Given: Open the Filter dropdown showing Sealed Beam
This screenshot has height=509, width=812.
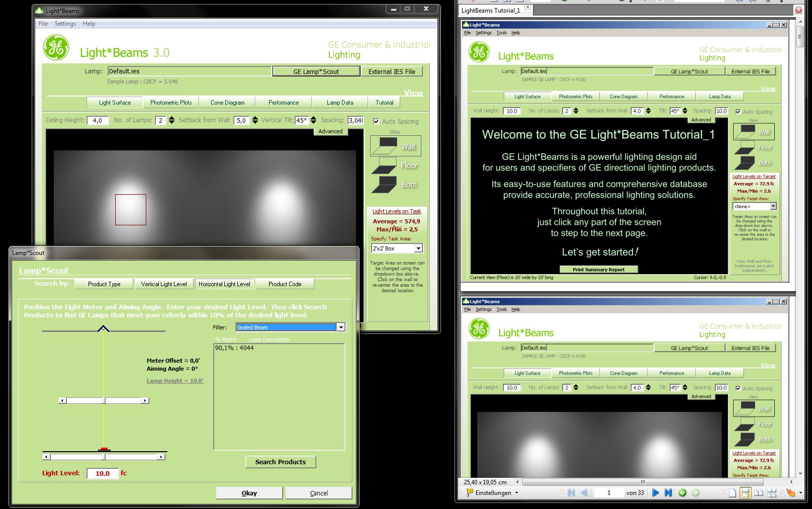Looking at the screenshot, I should 341,327.
